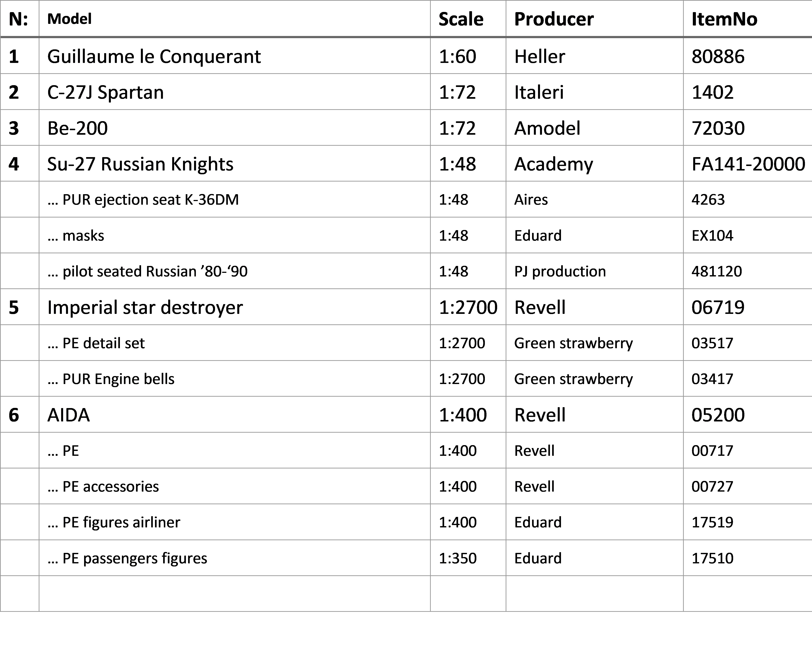Click the 1:2700 scale of Imperial star destroyer
Viewport: 812px width, 646px height.
coord(468,307)
